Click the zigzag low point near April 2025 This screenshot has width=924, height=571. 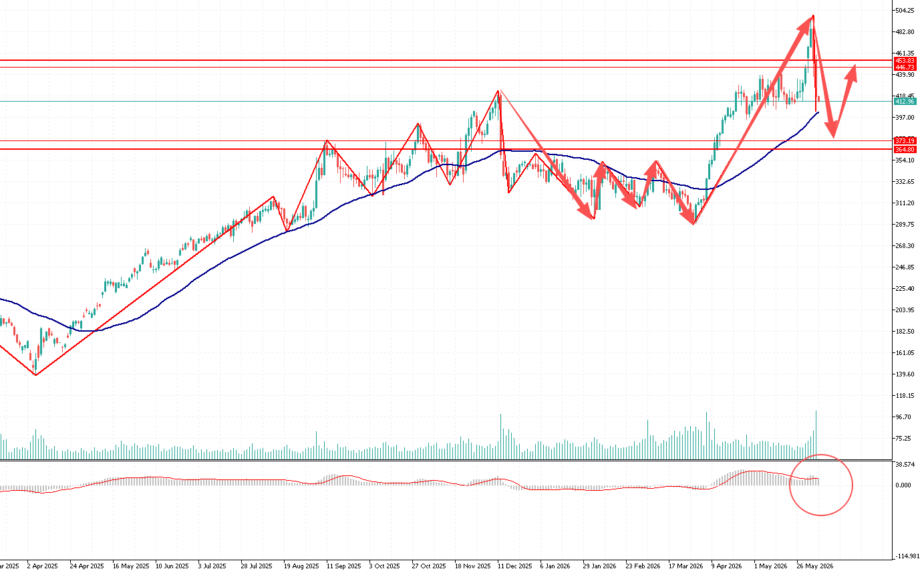35,374
